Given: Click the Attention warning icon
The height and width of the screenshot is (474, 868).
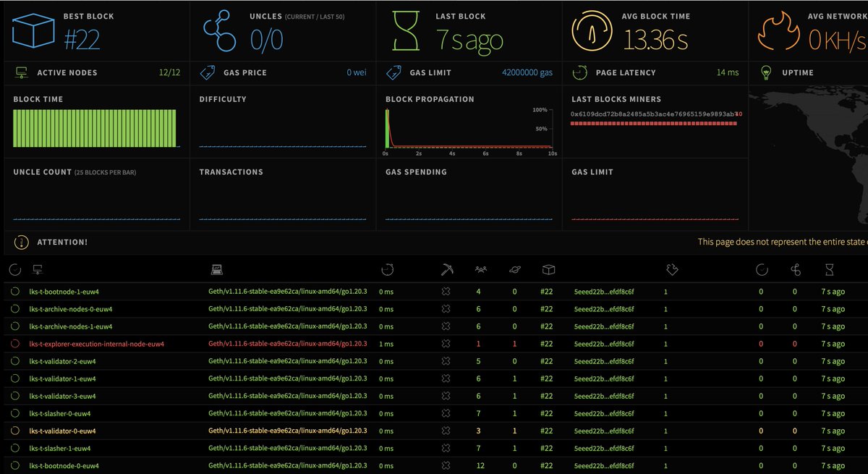Looking at the screenshot, I should coord(21,242).
